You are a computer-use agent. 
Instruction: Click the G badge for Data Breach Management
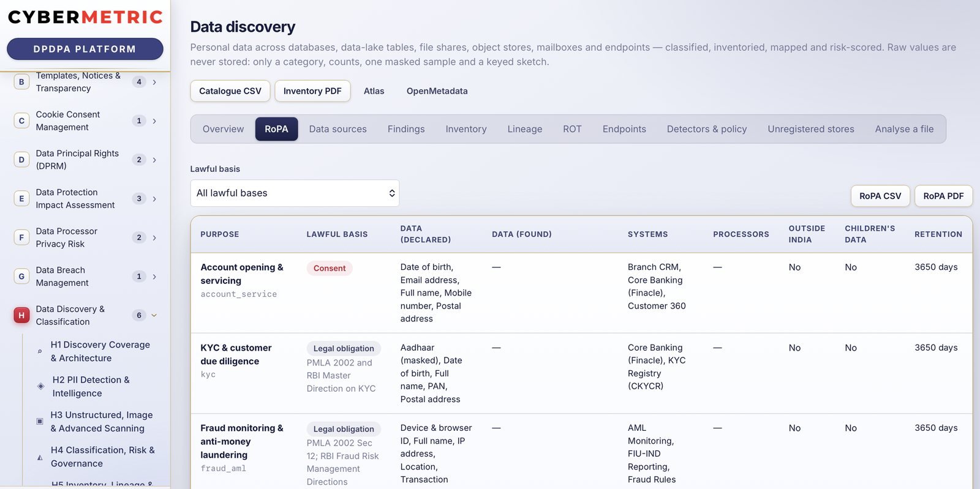click(21, 276)
